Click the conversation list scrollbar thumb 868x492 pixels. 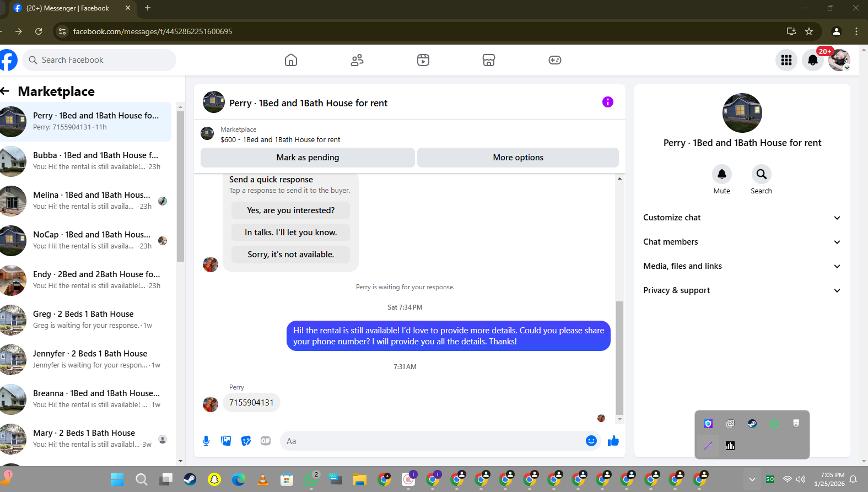(180, 186)
